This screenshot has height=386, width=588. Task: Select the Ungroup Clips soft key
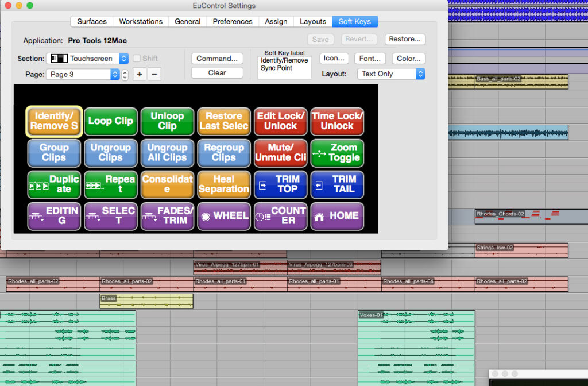point(111,153)
